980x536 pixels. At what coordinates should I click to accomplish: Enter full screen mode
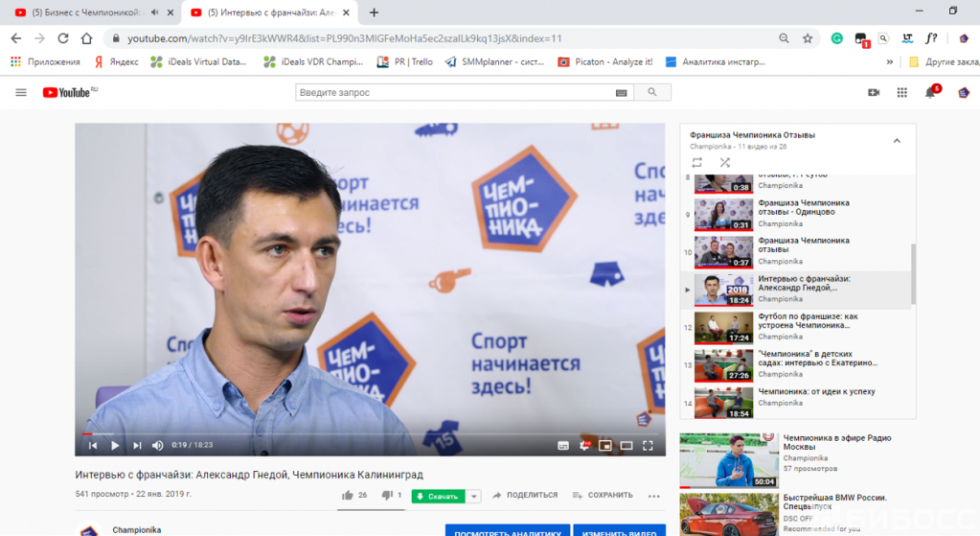tap(649, 445)
